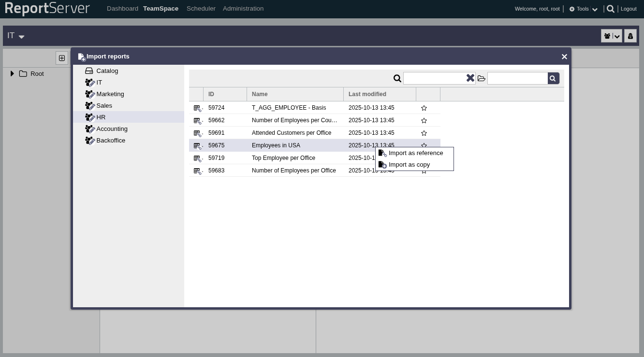Open the team members dropdown button
This screenshot has width=644, height=357.
(611, 36)
